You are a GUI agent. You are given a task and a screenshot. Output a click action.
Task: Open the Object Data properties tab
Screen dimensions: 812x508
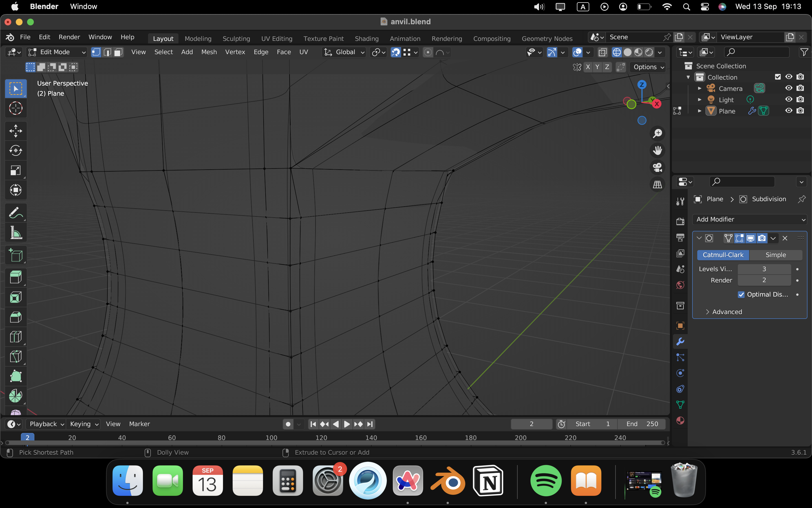point(680,405)
